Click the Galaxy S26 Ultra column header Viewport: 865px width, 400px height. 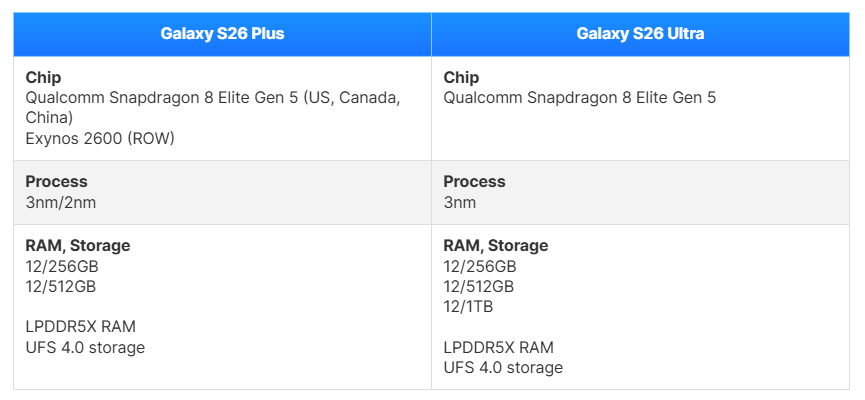pos(640,34)
